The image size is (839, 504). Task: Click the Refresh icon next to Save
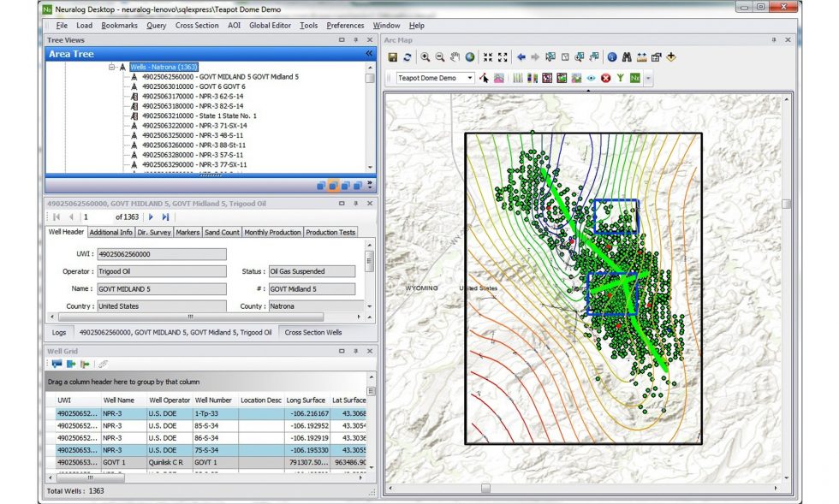(x=408, y=57)
